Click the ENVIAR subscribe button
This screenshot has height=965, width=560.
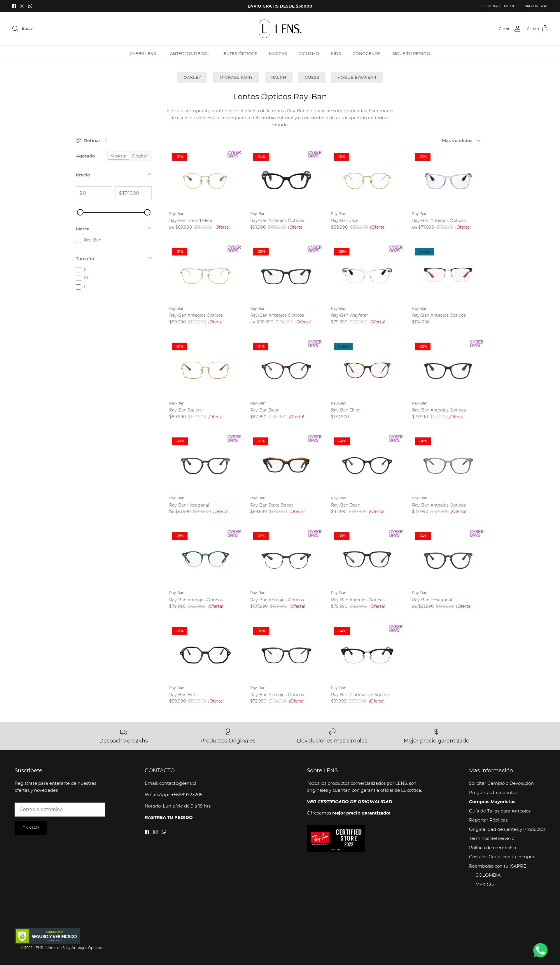31,828
